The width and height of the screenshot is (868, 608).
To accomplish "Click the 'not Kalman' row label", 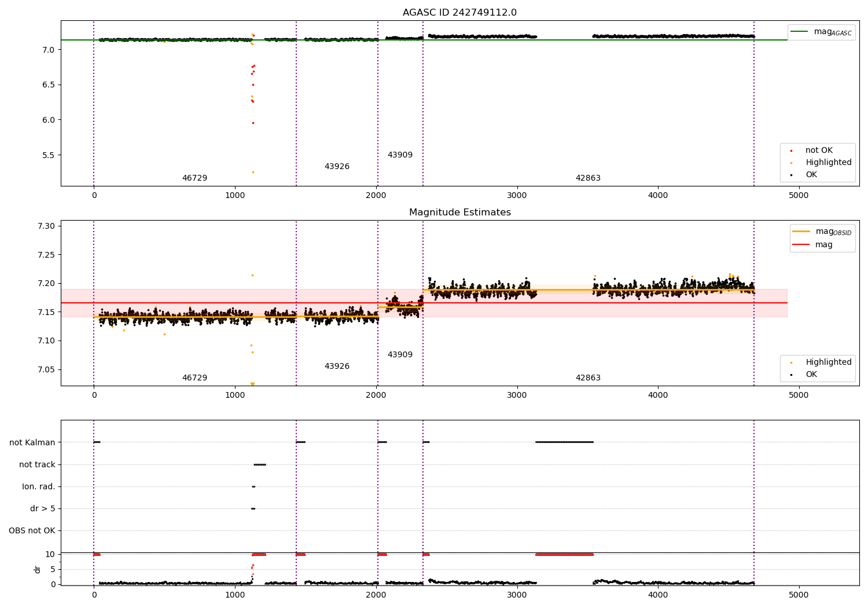I will 32,443.
